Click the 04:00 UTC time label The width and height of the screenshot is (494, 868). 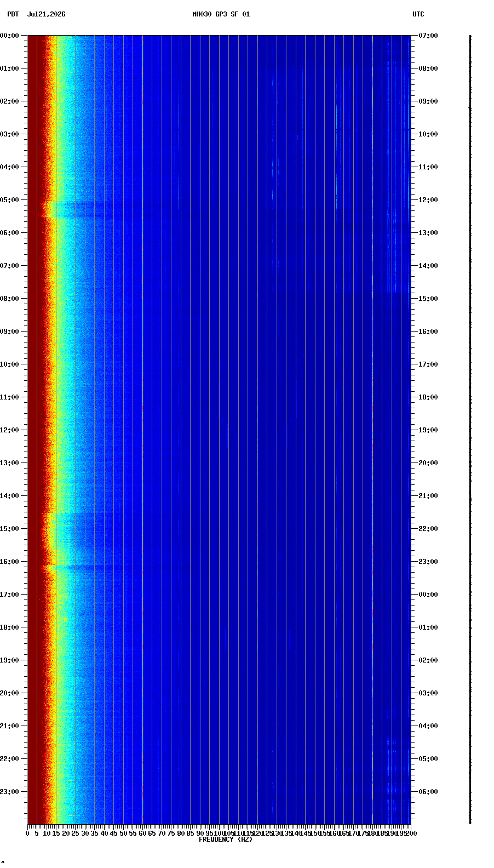point(428,726)
